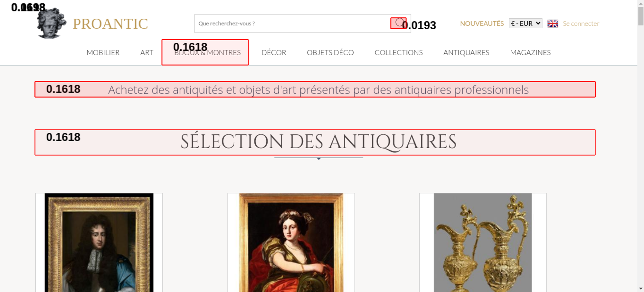Viewport: 644px width, 292px height.
Task: Open the gentleman portrait painting thumbnail
Action: pyautogui.click(x=99, y=243)
